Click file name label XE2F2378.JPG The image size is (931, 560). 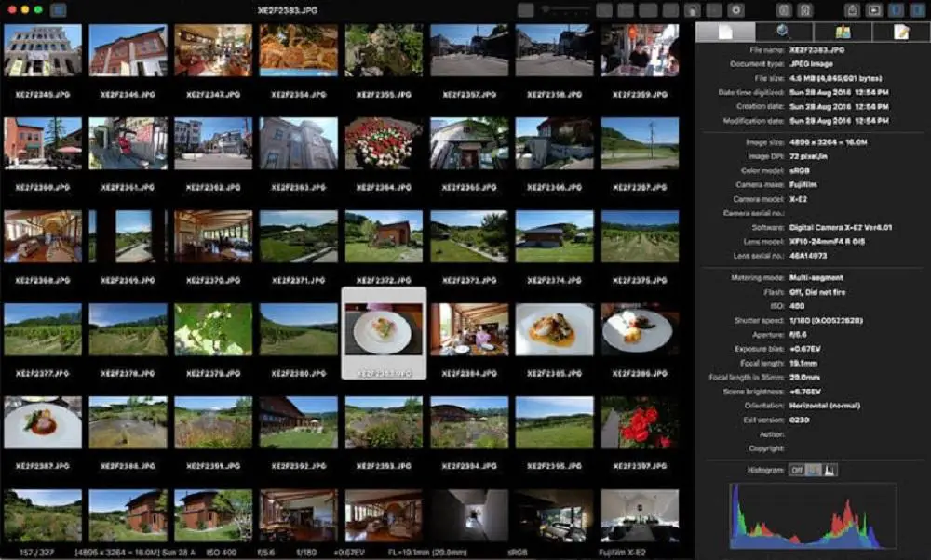tap(128, 374)
